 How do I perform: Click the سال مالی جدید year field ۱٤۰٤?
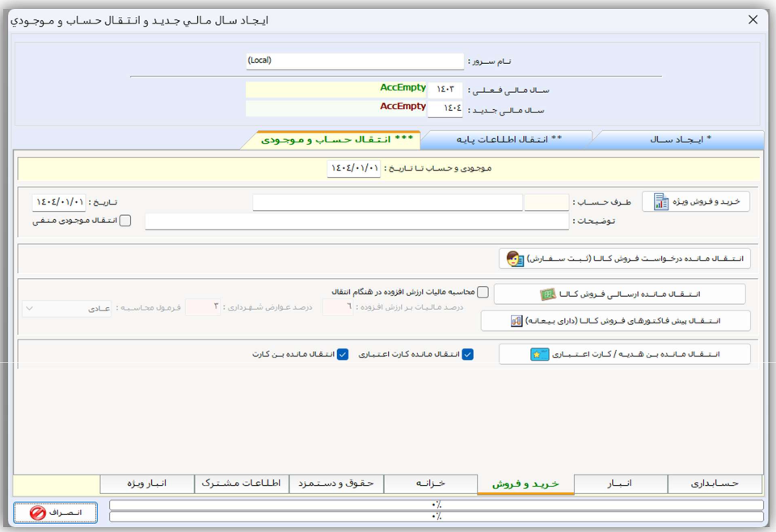tap(445, 109)
